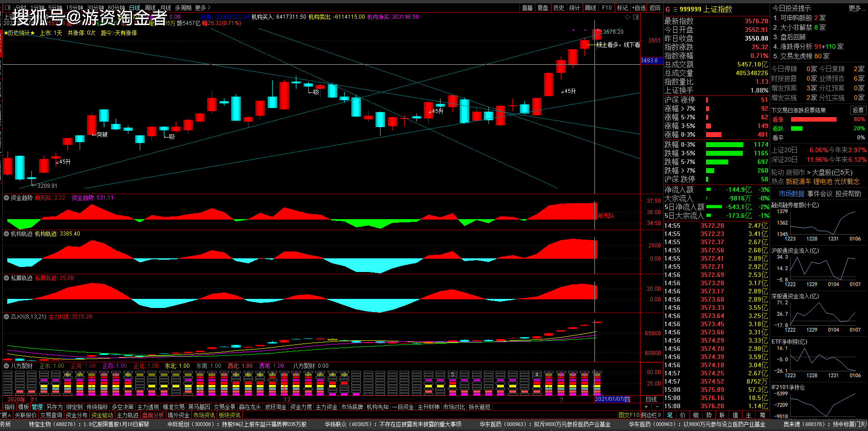The image size is (868, 431).
Task: Collapse the 私募轨迹 indicator panel
Action: coord(6,278)
